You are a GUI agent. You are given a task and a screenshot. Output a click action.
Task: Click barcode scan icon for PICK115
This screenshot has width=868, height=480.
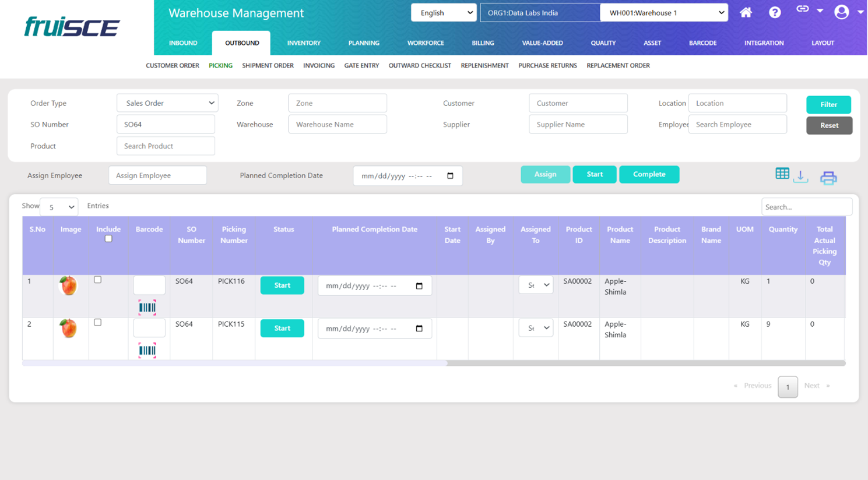click(147, 350)
